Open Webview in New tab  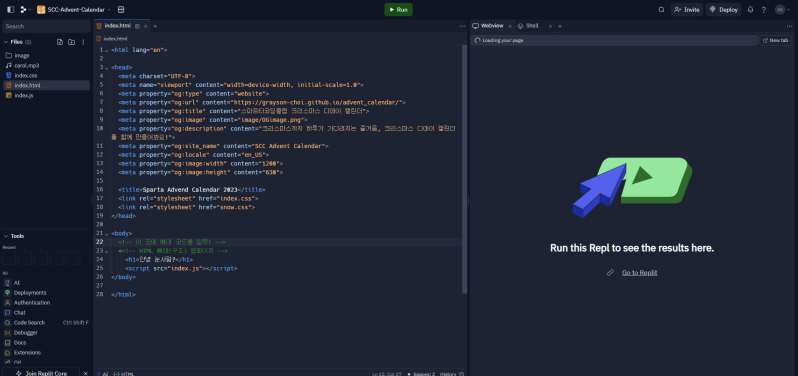(x=776, y=40)
